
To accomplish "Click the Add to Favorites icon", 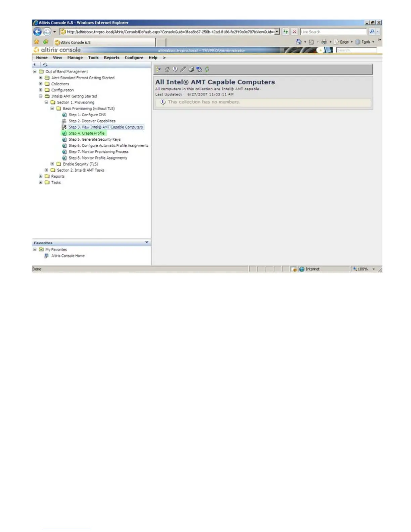I will point(45,42).
